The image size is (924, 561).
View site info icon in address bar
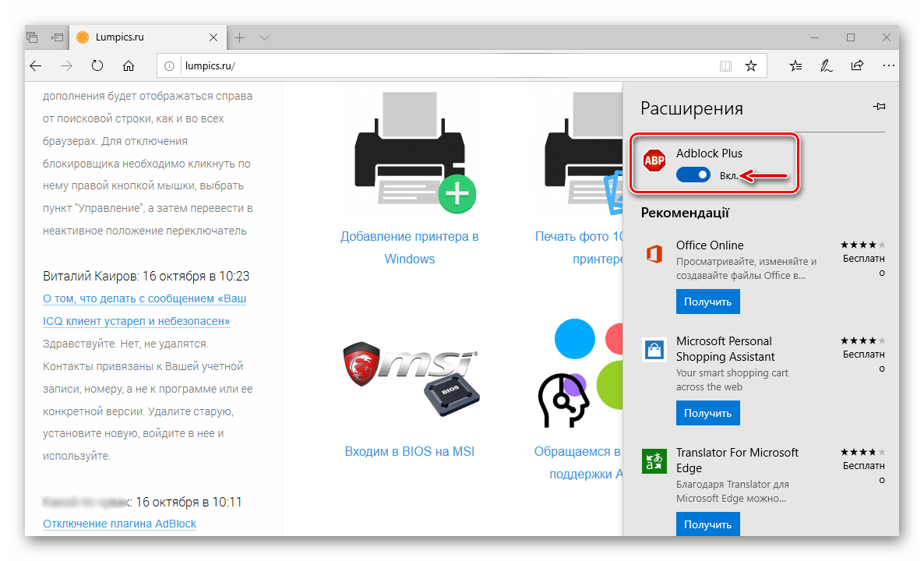click(169, 66)
